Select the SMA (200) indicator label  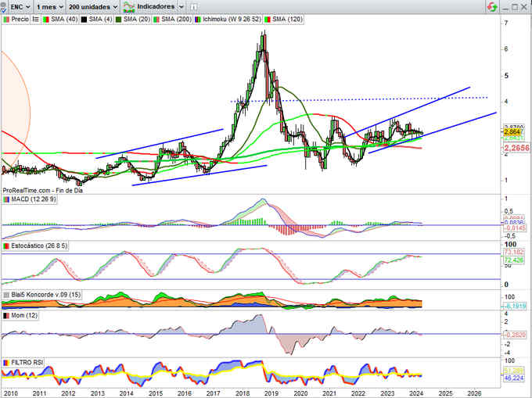(x=175, y=17)
